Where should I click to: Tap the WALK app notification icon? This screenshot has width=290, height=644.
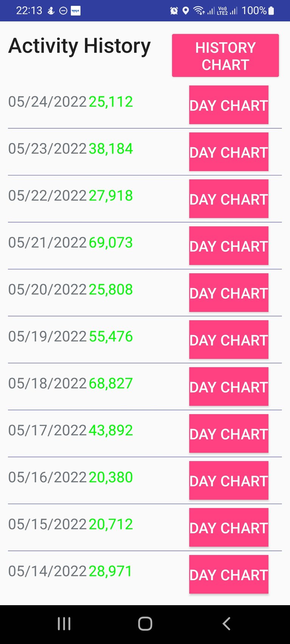tap(76, 11)
